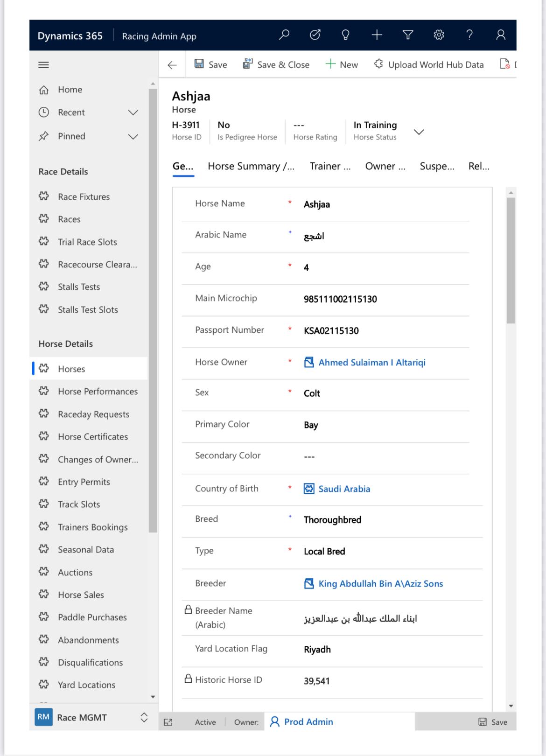Click the question mark help icon
546x756 pixels.
coord(469,35)
